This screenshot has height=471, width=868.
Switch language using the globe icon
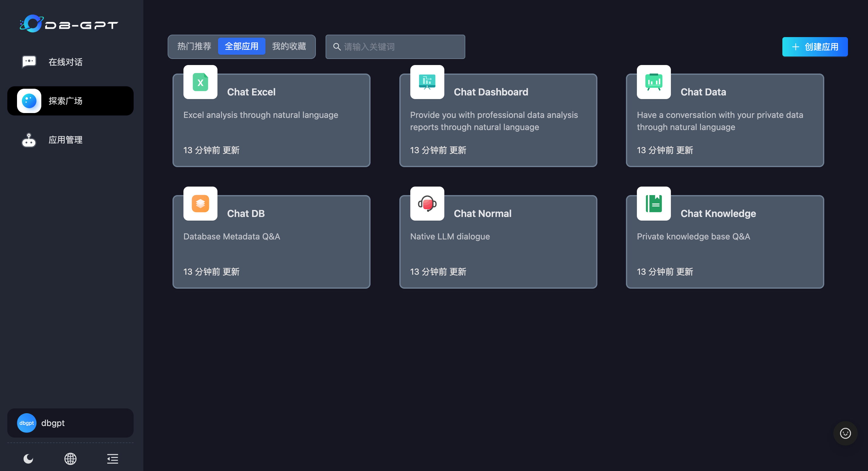70,459
